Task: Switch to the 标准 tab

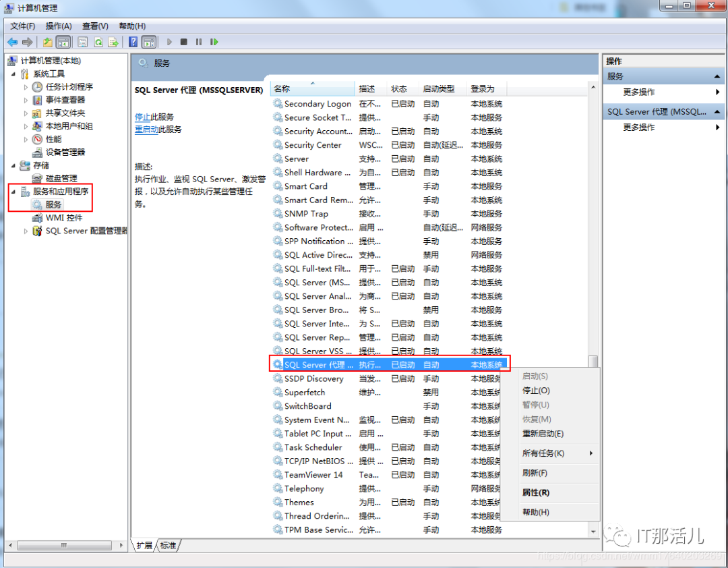Action: [x=168, y=546]
